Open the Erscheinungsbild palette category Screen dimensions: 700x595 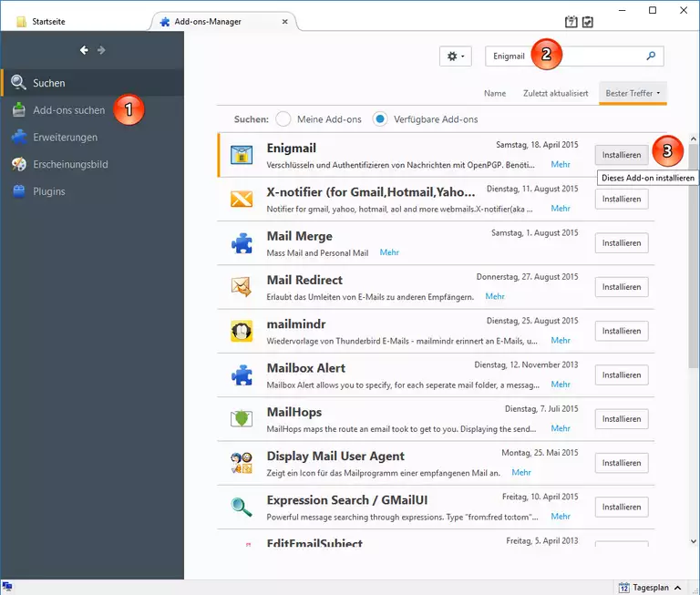[x=70, y=165]
